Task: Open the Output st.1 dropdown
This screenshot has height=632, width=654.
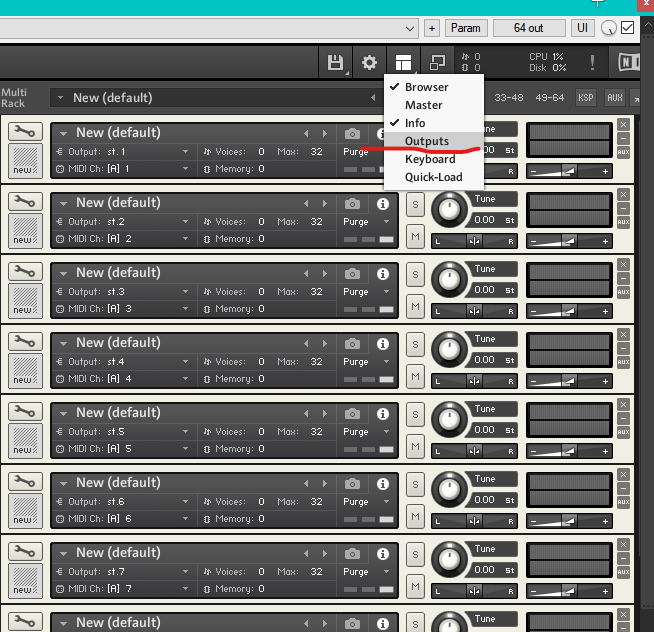Action: (123, 151)
